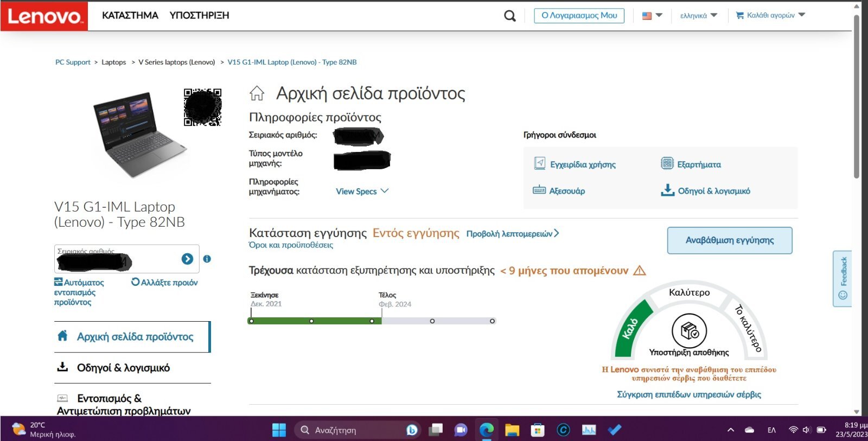This screenshot has height=441, width=868.
Task: Select Εντοπισμός & Αντιμετώπιση προβλημάτων sidebar item
Action: (132, 404)
